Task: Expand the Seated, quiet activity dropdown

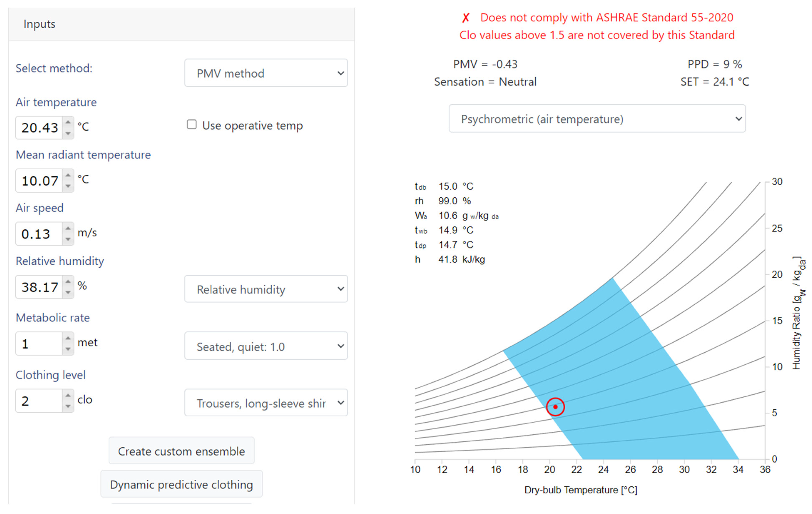Action: pos(266,346)
